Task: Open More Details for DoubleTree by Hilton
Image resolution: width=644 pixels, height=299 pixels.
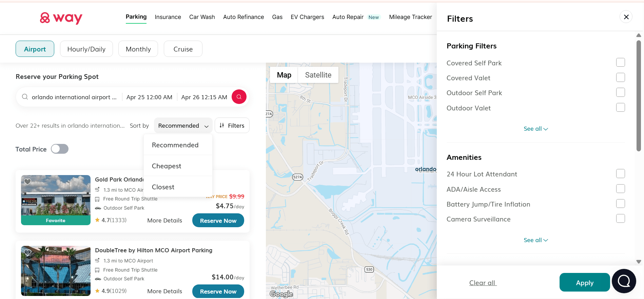Action: 164,291
